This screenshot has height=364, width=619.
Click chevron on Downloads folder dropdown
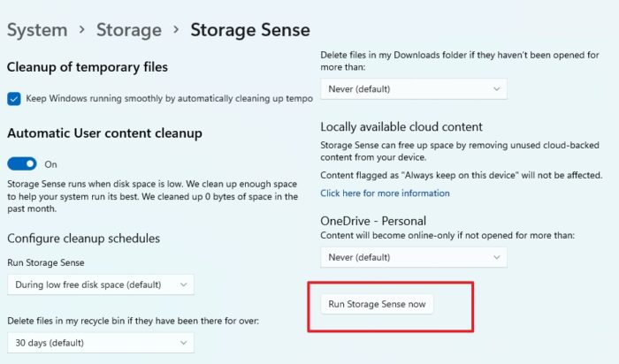click(x=497, y=89)
